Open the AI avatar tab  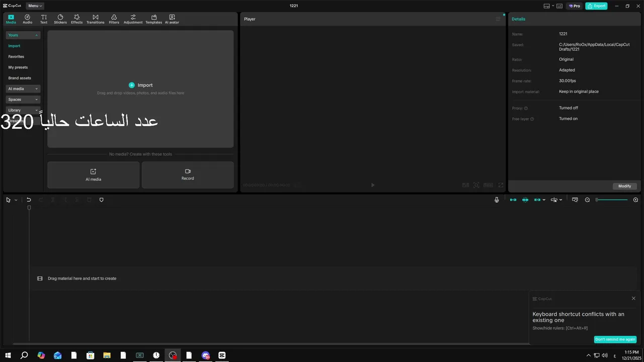(172, 19)
